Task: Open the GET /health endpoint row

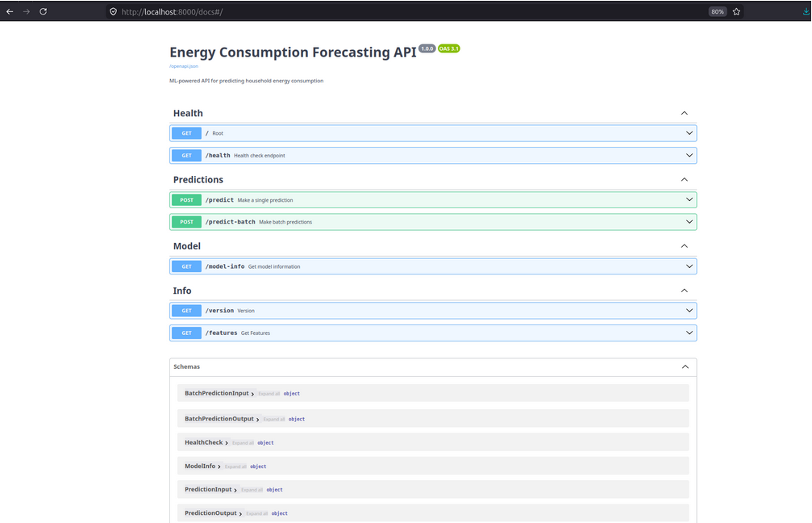Action: [433, 156]
